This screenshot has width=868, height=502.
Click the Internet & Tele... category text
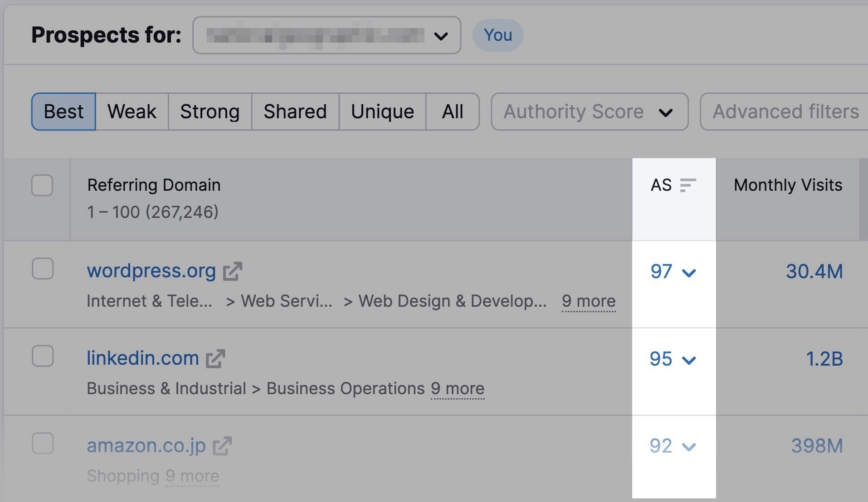[x=149, y=301]
